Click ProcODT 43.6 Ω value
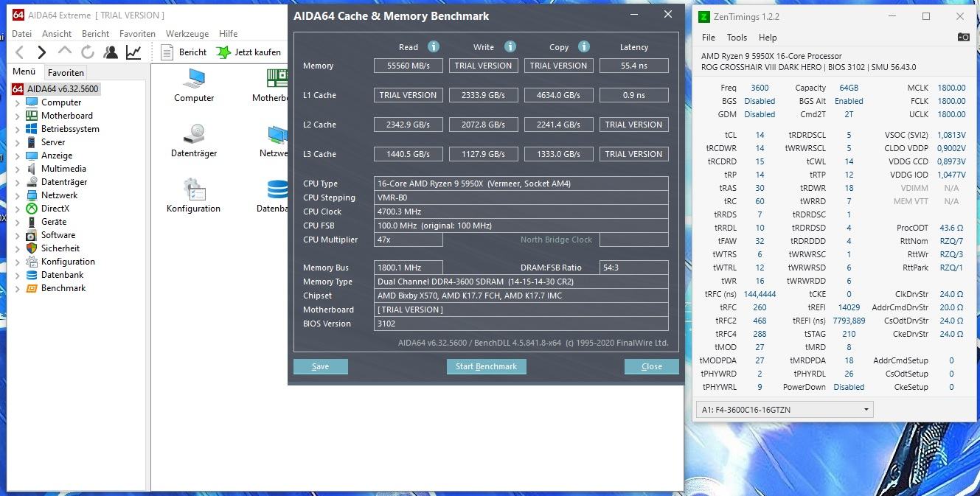This screenshot has width=980, height=496. click(x=951, y=228)
